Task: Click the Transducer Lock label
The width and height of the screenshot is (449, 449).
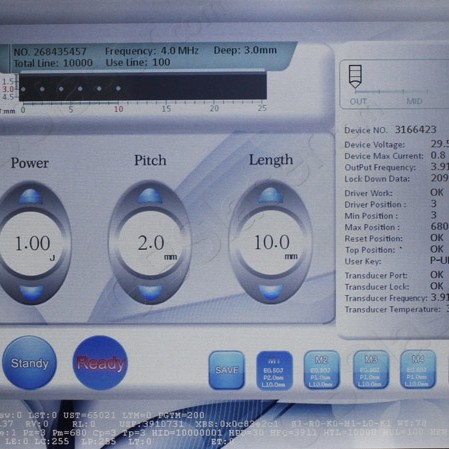Action: [x=377, y=287]
